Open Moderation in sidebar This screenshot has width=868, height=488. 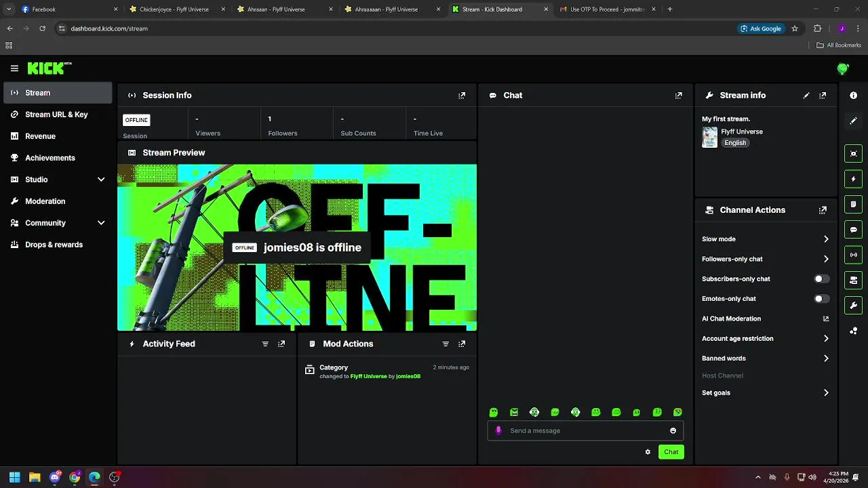[58, 201]
